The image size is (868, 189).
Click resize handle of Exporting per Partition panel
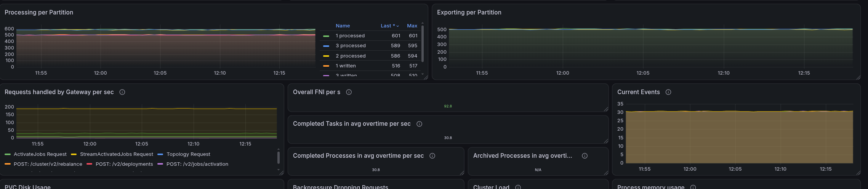pyautogui.click(x=858, y=77)
